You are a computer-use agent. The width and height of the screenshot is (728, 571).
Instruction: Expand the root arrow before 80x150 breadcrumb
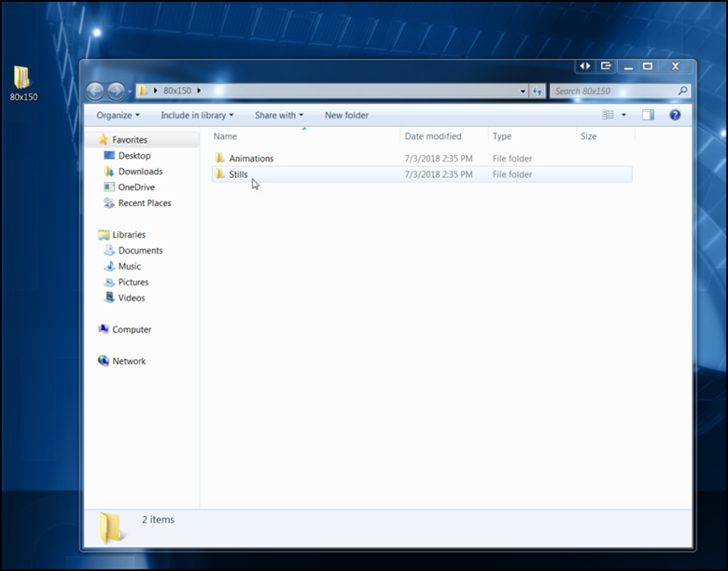(155, 91)
